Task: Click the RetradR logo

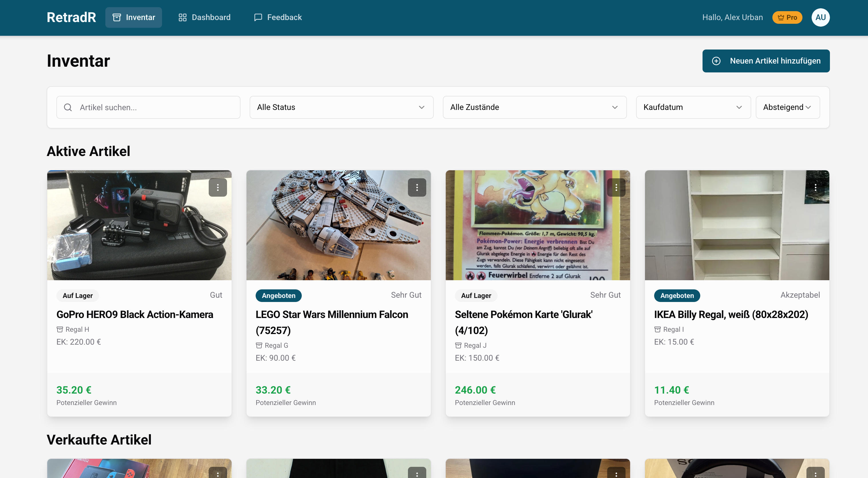Action: pyautogui.click(x=72, y=17)
